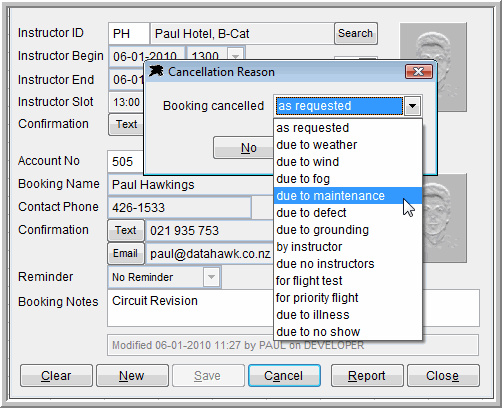The height and width of the screenshot is (408, 502).
Task: Collapse the Booking cancelled dropdown arrow
Action: 412,106
